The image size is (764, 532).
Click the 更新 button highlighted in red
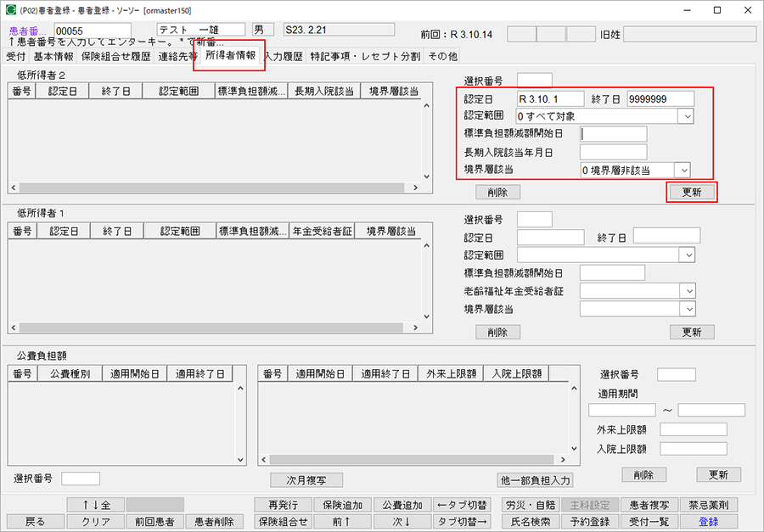click(692, 193)
